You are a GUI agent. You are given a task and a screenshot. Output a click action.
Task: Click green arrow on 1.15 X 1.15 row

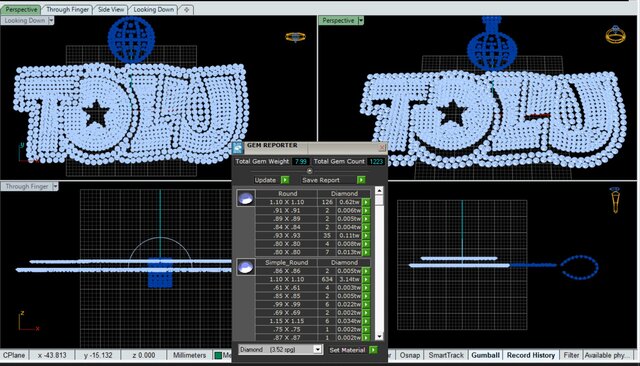coord(366,321)
